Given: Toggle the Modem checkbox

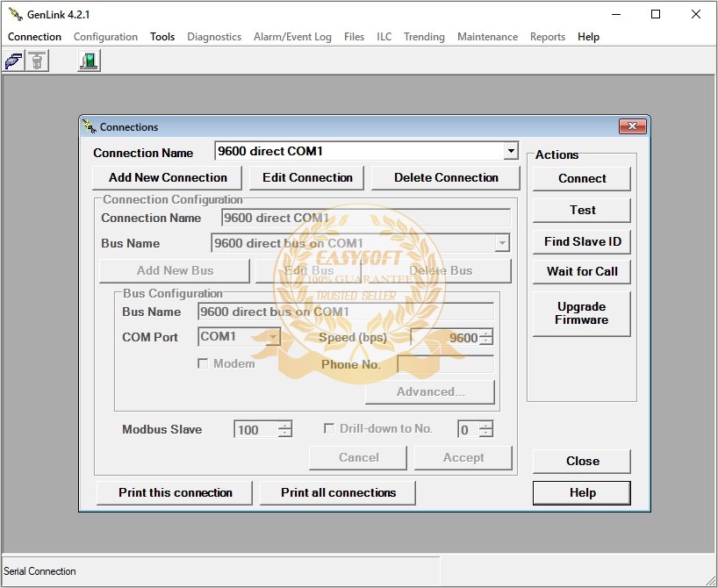Looking at the screenshot, I should (203, 363).
